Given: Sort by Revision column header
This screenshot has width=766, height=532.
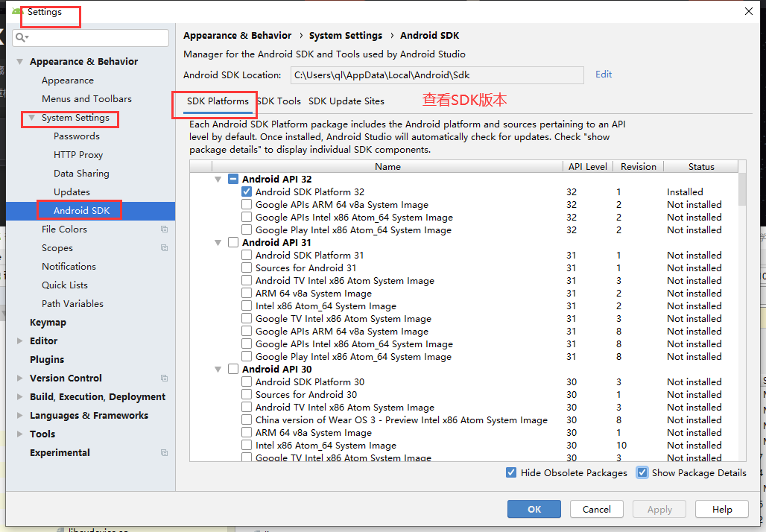Looking at the screenshot, I should pos(639,167).
